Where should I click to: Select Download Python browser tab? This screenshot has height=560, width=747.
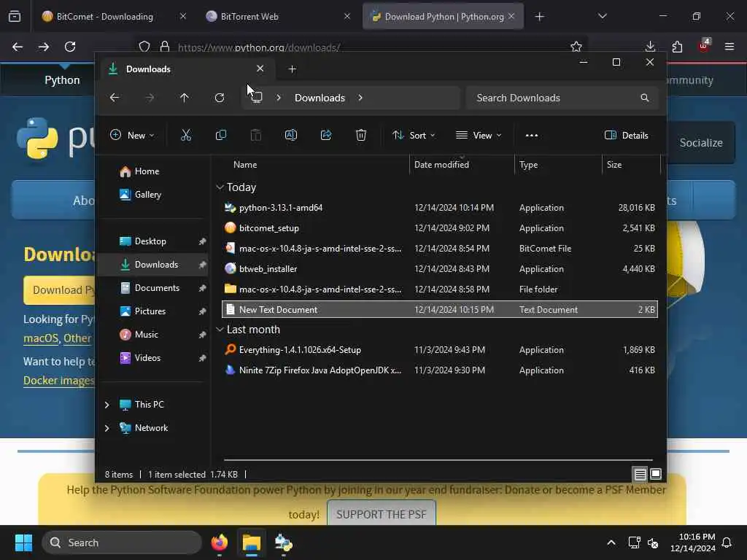click(443, 16)
